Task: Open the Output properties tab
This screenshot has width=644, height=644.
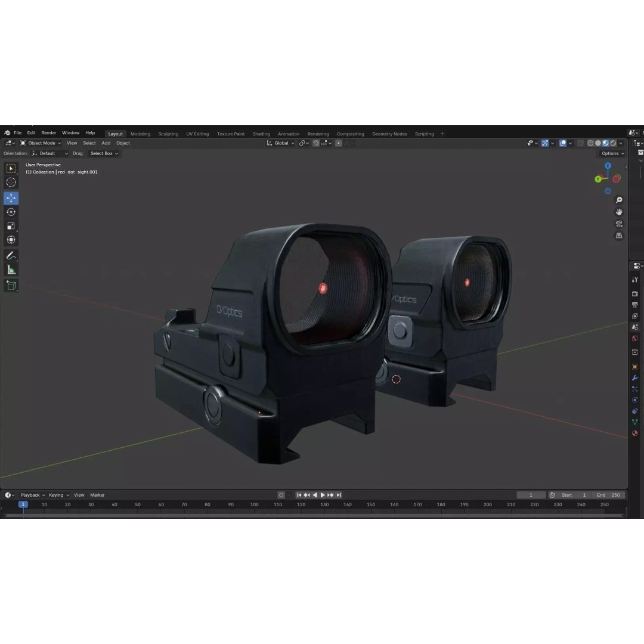Action: [x=635, y=305]
